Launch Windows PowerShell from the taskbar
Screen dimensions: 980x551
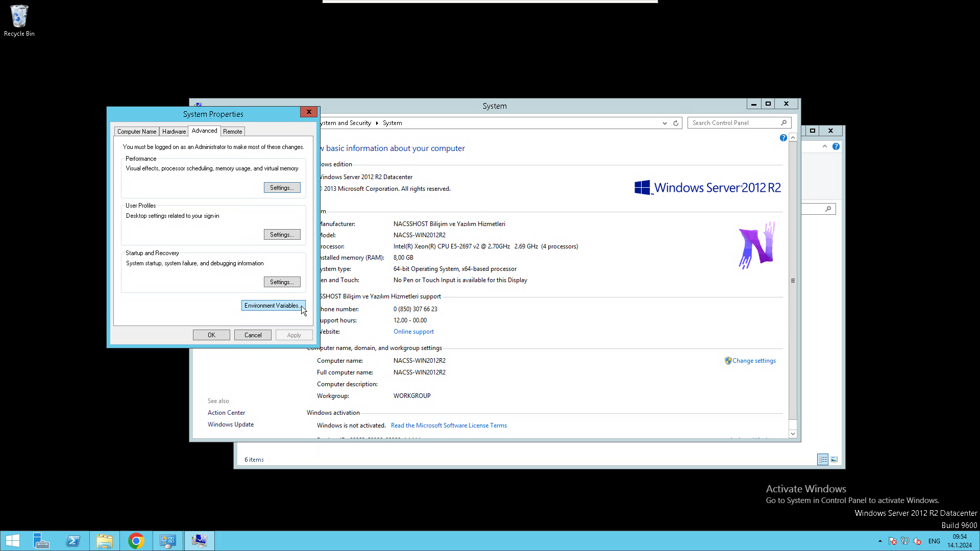[x=73, y=541]
